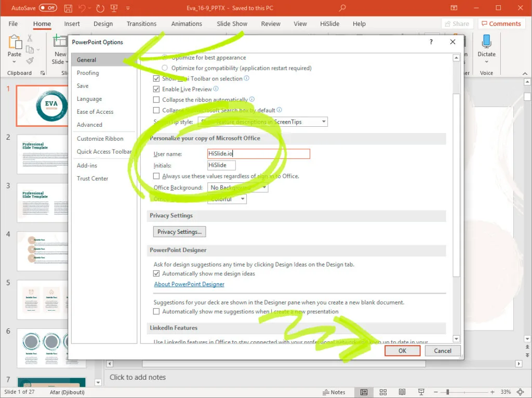Click the Dictate microphone icon
The height and width of the screenshot is (398, 532).
(x=486, y=42)
